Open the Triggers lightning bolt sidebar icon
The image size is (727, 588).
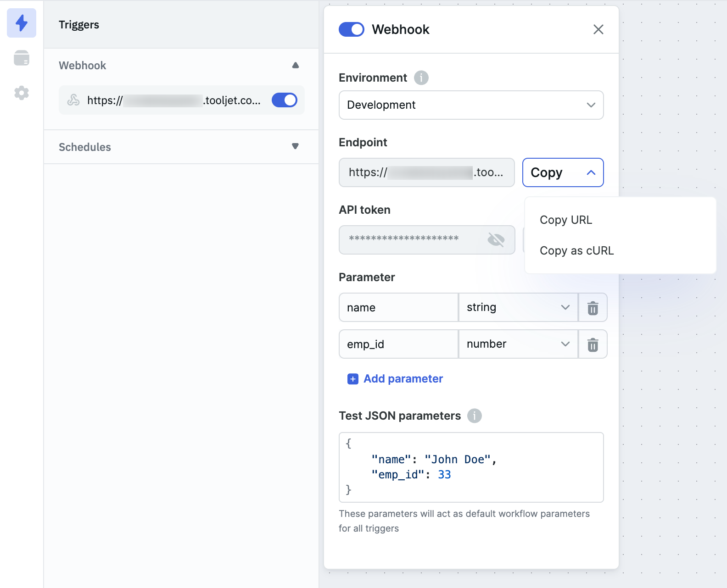click(22, 23)
